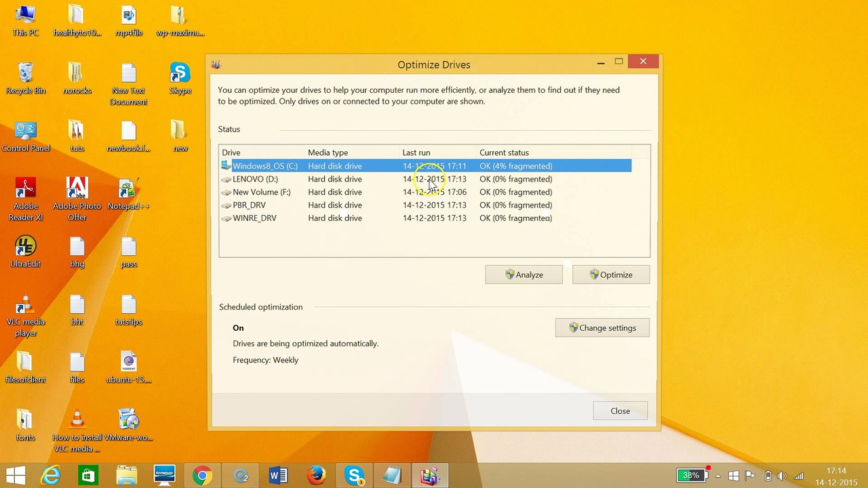The height and width of the screenshot is (488, 868).
Task: Sort by Current status column header
Action: (x=554, y=152)
